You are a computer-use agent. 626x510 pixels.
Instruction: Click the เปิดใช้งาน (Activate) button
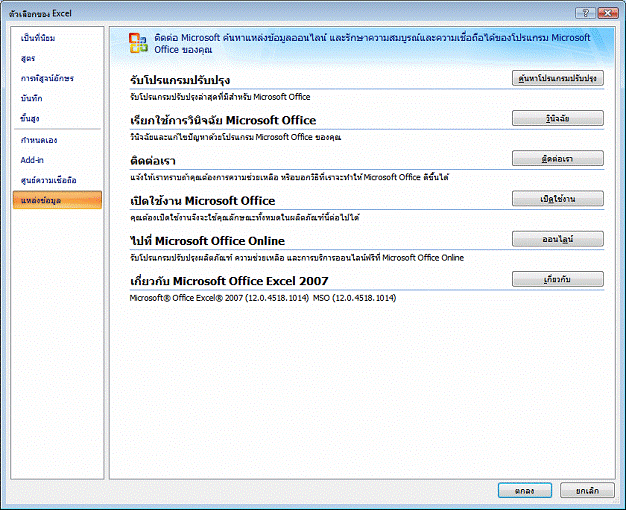point(558,199)
